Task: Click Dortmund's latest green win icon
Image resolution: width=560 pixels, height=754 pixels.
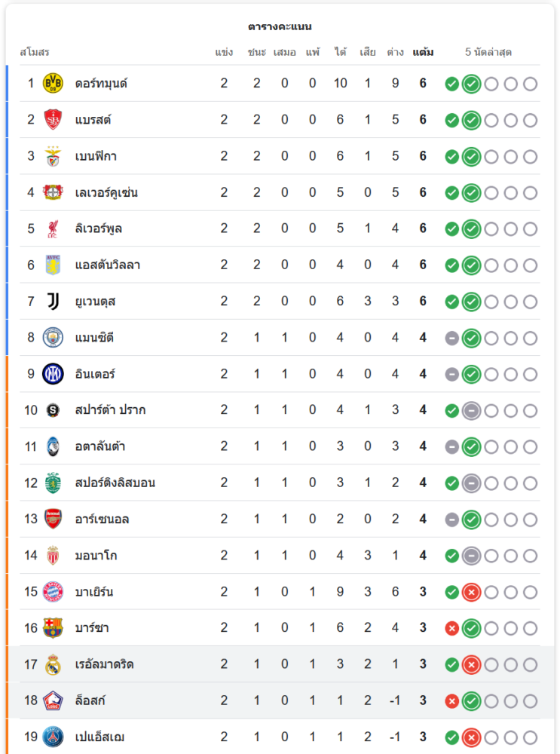Action: tap(472, 84)
